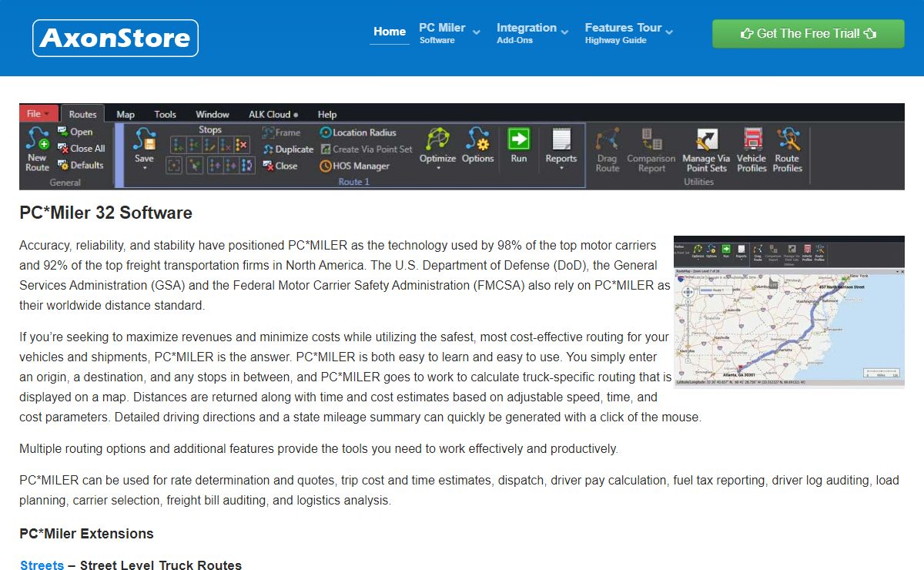Click the AxonStore logo
Viewport: 924px width, 570px height.
(x=115, y=38)
